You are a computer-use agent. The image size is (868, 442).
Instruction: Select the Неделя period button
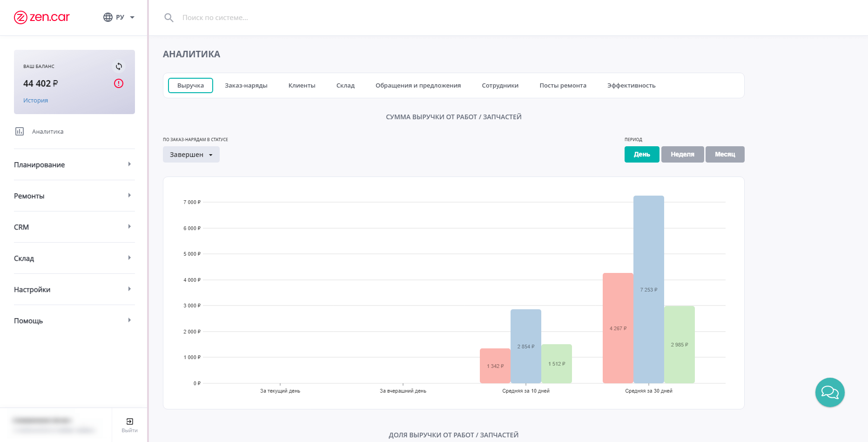tap(682, 154)
